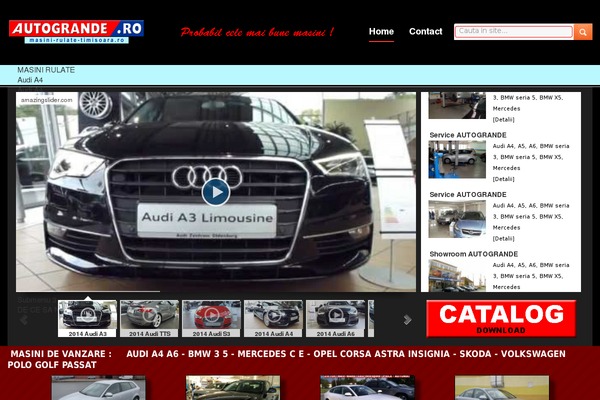Open service image with grey car on lift
The image size is (600, 400).
[457, 159]
